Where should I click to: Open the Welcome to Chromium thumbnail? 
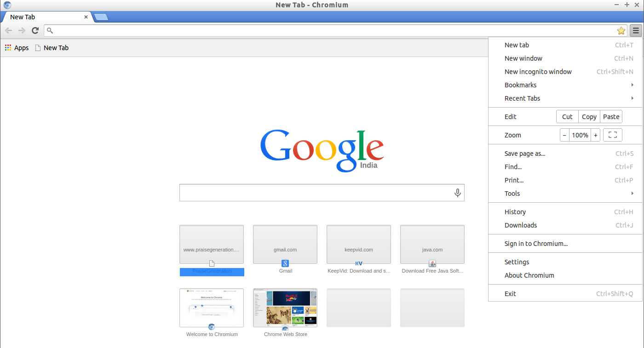(x=212, y=308)
